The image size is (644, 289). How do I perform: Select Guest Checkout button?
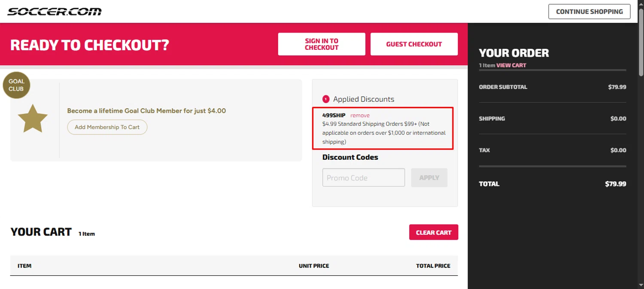click(414, 44)
